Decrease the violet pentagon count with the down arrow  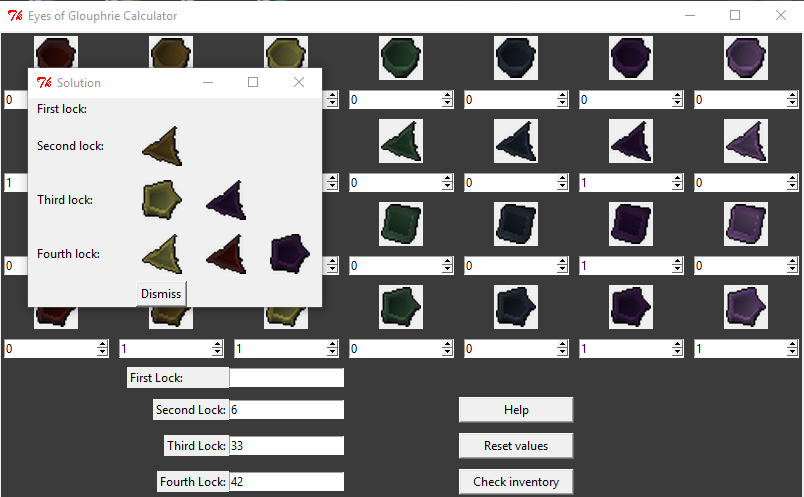point(792,353)
